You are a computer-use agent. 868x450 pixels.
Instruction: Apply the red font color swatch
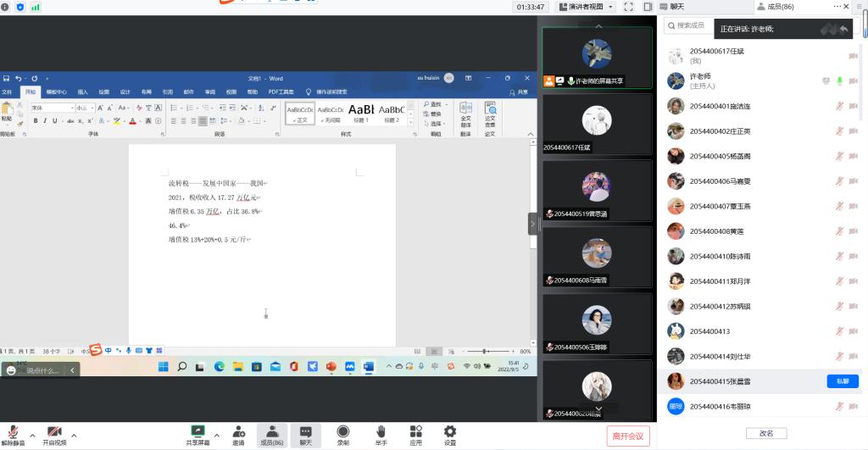coord(133,120)
